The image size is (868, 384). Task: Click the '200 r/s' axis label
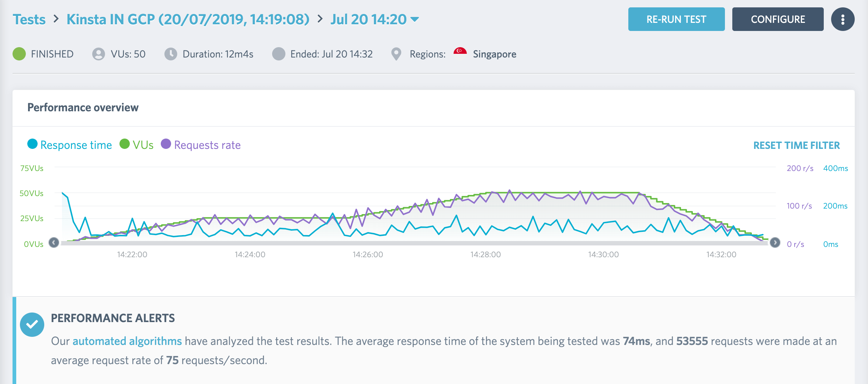[x=800, y=168]
